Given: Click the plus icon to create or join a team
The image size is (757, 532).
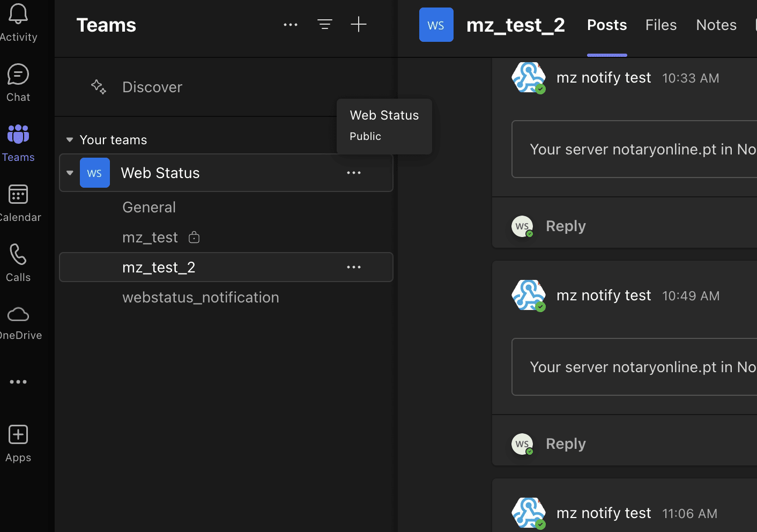Looking at the screenshot, I should tap(358, 25).
